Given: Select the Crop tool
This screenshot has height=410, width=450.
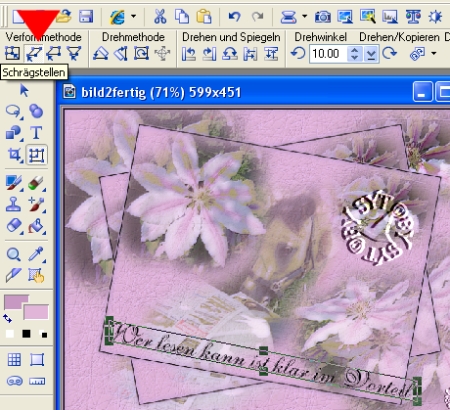Looking at the screenshot, I should [14, 155].
